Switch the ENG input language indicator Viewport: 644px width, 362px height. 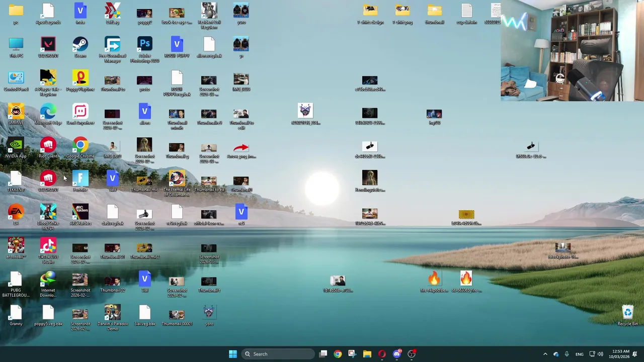point(580,354)
